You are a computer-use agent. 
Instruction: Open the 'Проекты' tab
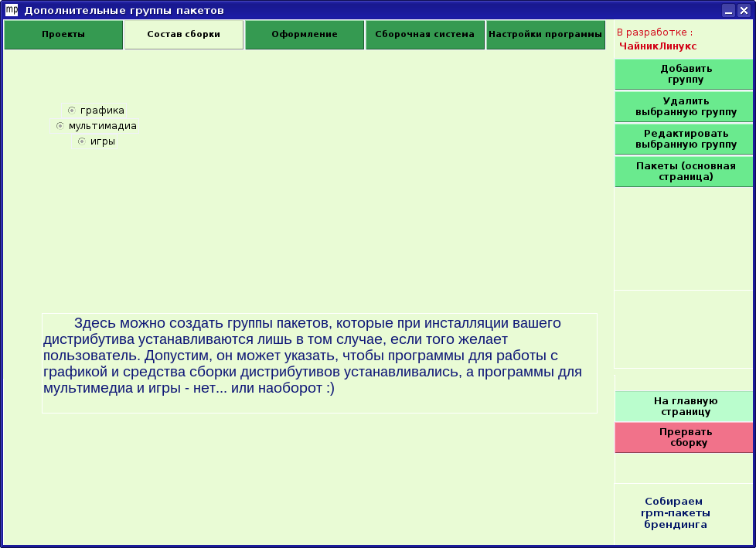pos(63,35)
